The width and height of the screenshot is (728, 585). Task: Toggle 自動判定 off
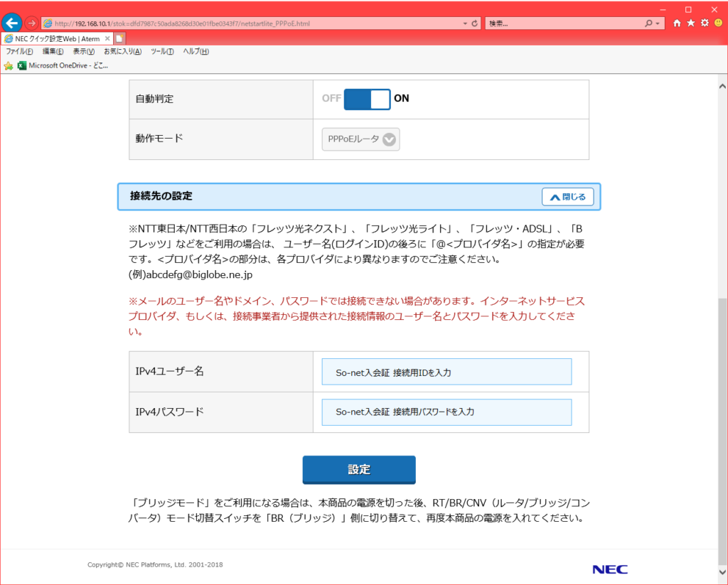[367, 99]
